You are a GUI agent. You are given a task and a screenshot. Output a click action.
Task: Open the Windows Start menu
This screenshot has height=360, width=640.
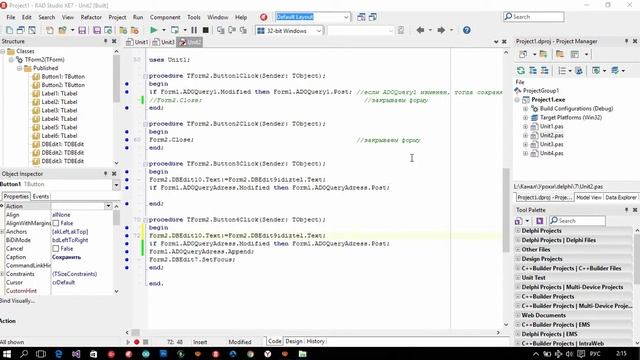(7, 354)
